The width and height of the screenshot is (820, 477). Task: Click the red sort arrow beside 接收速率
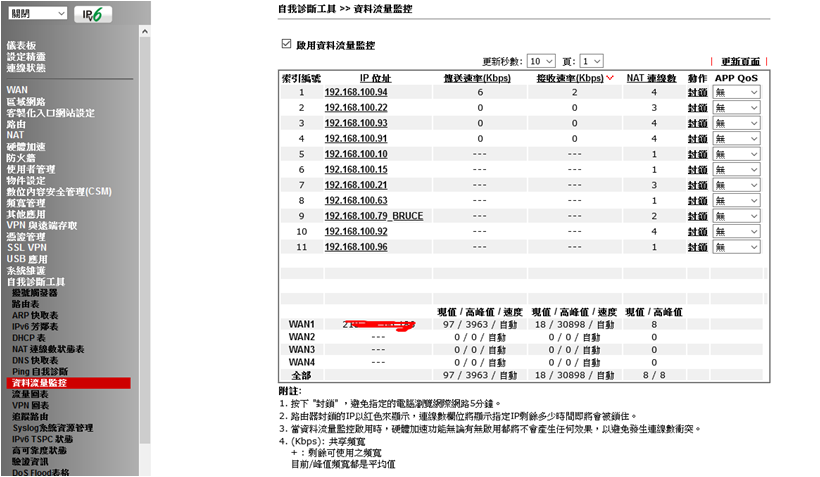tap(611, 78)
